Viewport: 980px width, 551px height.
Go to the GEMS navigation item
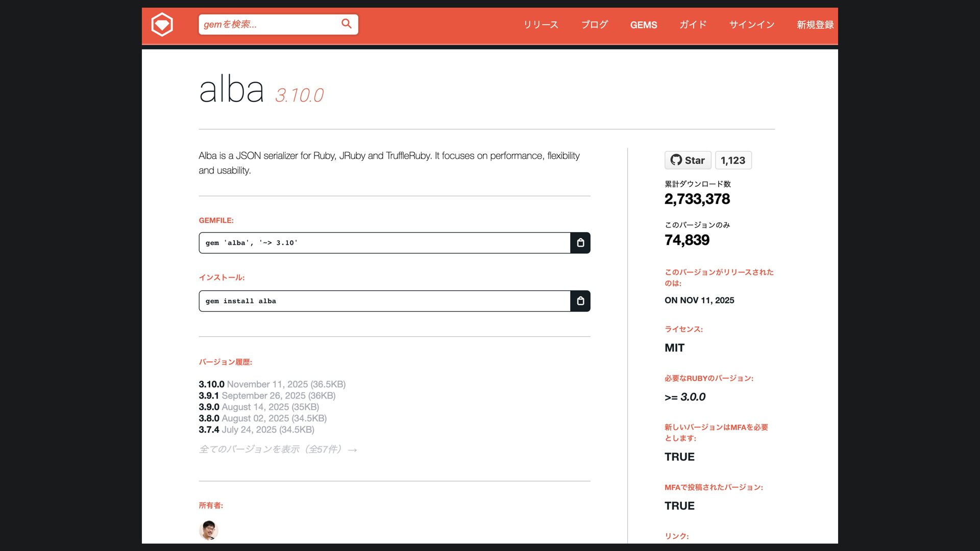click(x=643, y=24)
